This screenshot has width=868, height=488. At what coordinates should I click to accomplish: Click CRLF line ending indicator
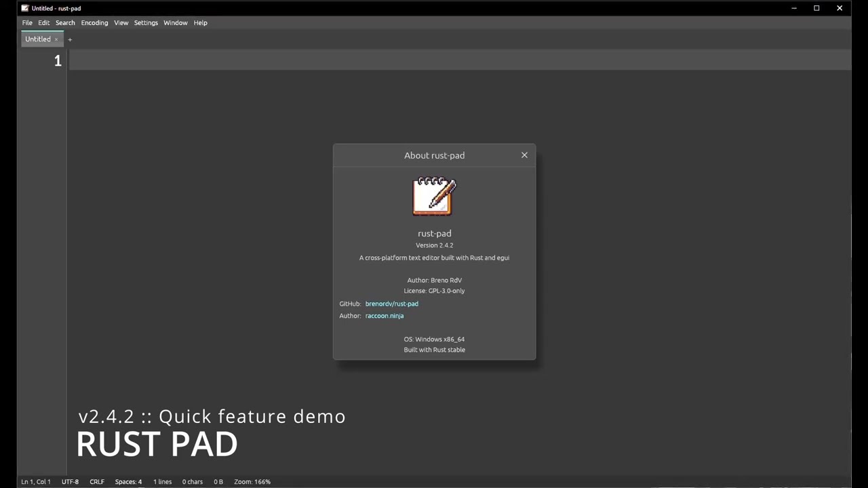pos(97,482)
